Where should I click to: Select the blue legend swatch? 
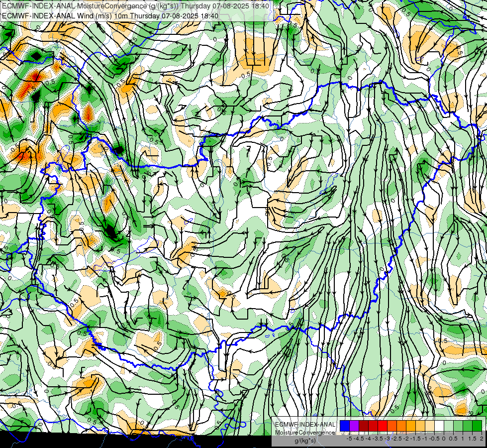point(345,426)
